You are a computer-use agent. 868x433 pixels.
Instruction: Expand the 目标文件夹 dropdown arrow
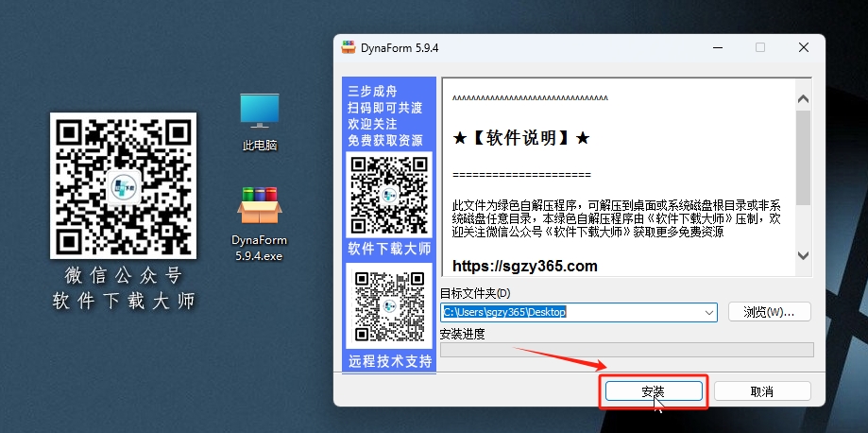[709, 313]
